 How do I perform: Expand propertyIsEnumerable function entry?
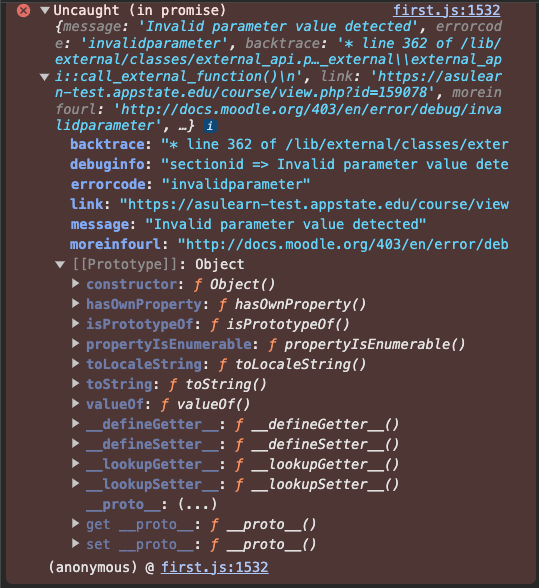(75, 344)
